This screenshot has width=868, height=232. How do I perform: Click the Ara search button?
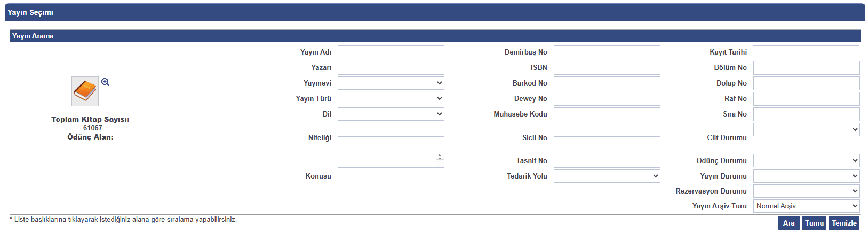click(x=789, y=223)
